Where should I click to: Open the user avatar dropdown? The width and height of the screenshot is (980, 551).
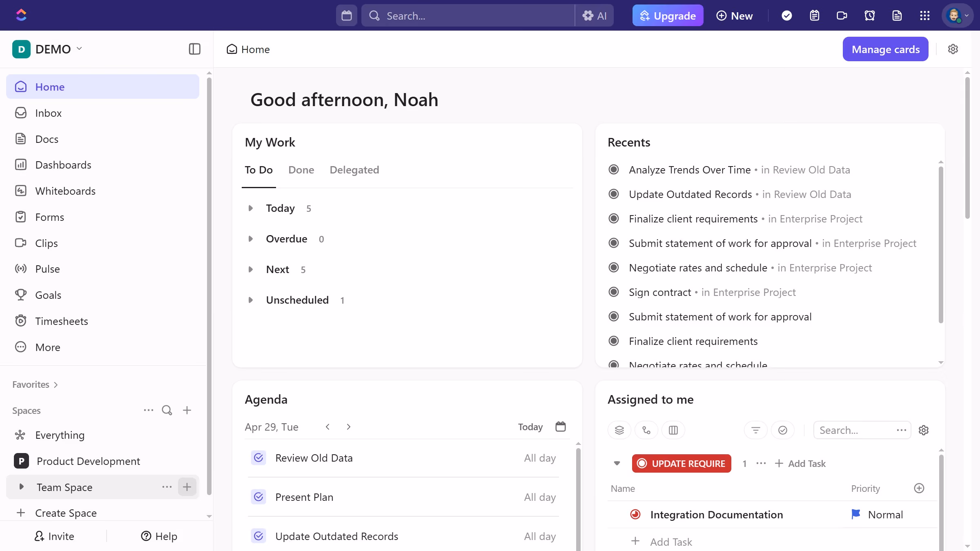[958, 16]
